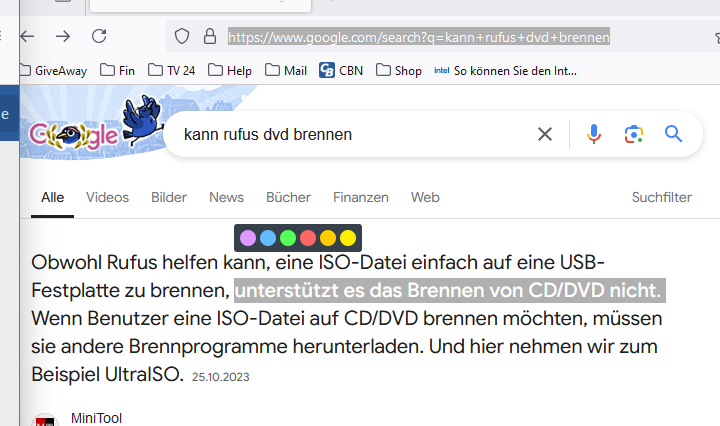Pick the purple highlight color

click(248, 238)
